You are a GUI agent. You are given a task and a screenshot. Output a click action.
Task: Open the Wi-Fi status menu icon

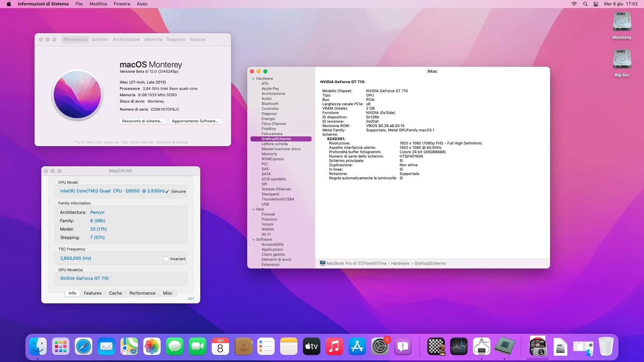[574, 4]
